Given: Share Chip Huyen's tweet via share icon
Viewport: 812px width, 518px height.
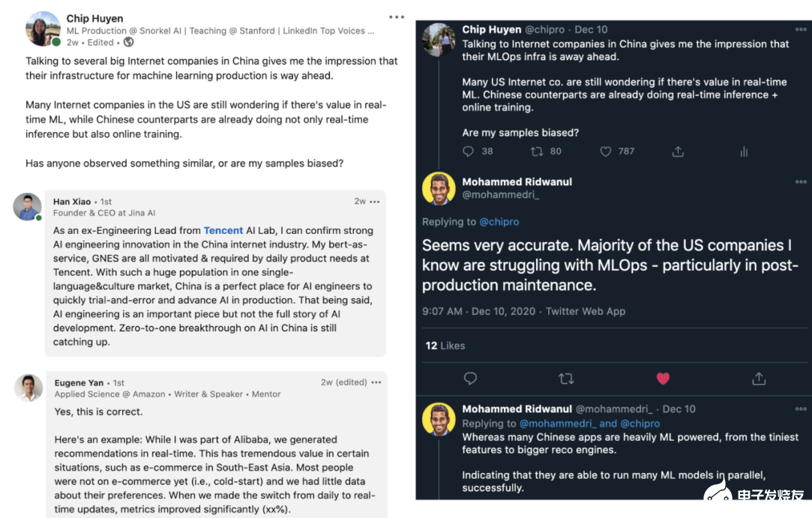Looking at the screenshot, I should point(678,151).
